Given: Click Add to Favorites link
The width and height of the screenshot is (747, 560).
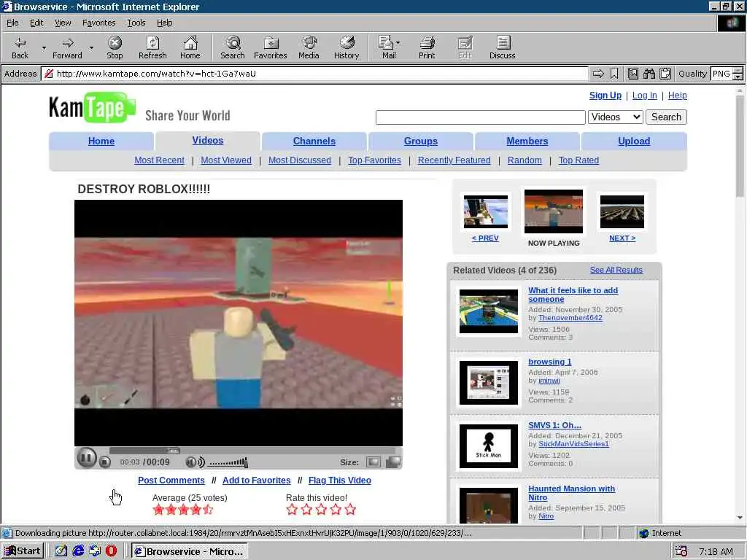Looking at the screenshot, I should tap(256, 481).
